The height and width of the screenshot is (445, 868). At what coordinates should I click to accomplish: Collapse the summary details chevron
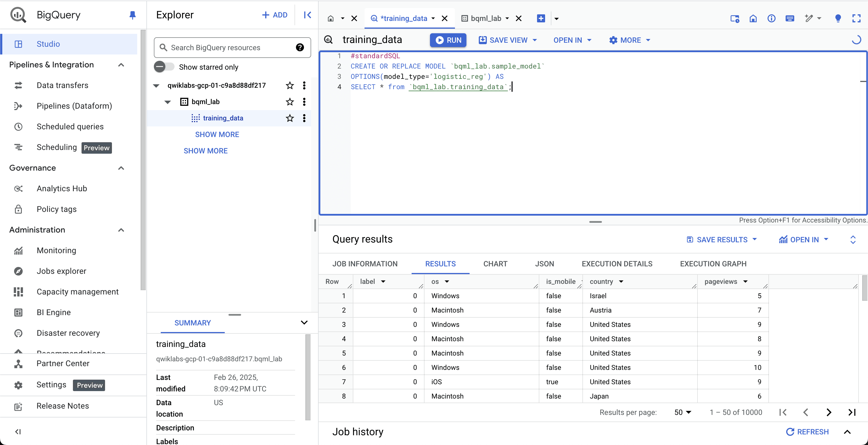coord(304,323)
